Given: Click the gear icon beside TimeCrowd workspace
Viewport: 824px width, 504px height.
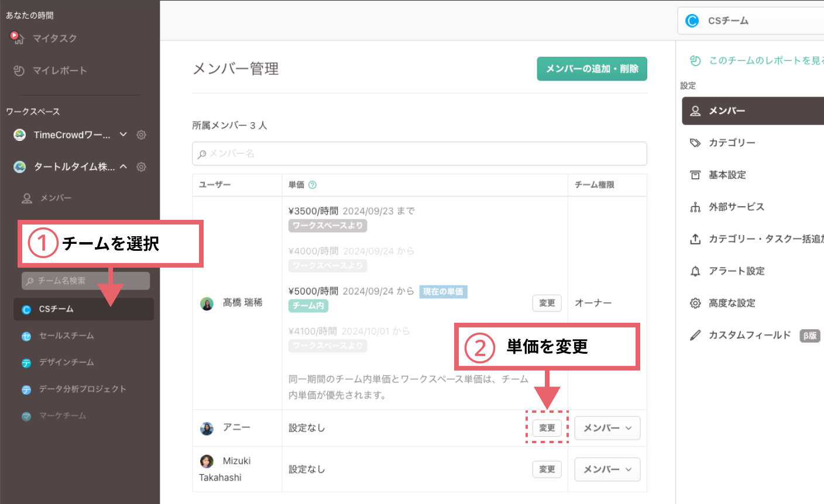Looking at the screenshot, I should pyautogui.click(x=141, y=135).
